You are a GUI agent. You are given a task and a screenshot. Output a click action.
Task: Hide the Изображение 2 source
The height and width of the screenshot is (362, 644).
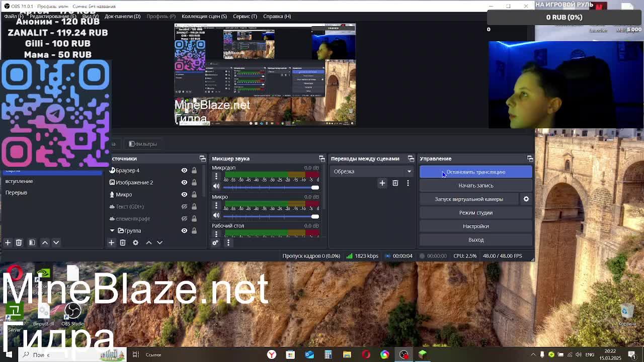[x=184, y=183]
